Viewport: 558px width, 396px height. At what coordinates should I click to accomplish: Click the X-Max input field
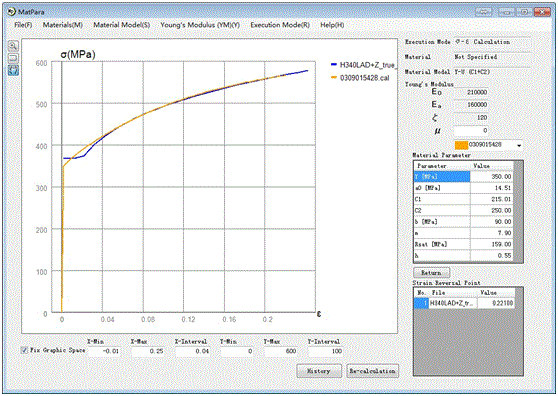[x=148, y=351]
